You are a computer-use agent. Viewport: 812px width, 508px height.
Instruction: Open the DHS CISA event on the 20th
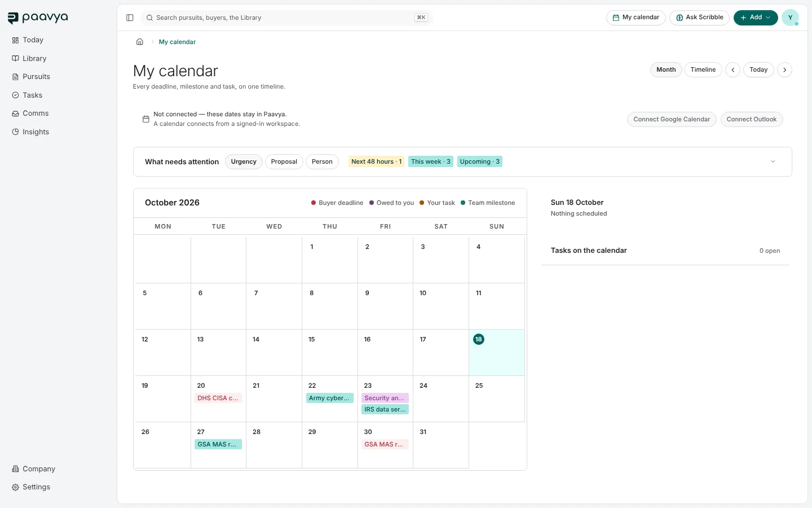click(218, 398)
